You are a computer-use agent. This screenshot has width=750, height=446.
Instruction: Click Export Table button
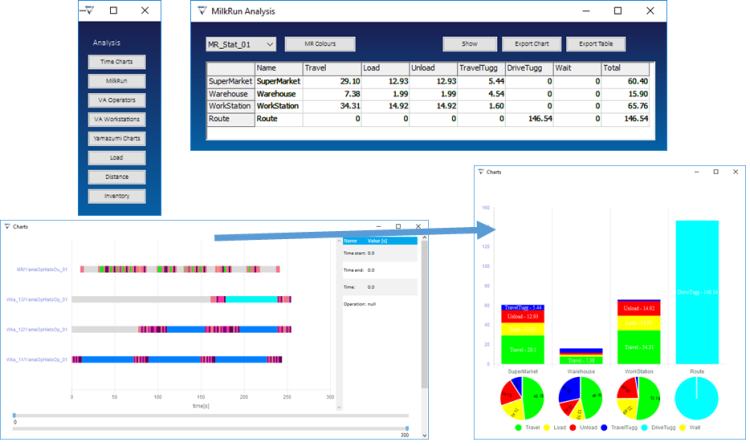coord(596,44)
